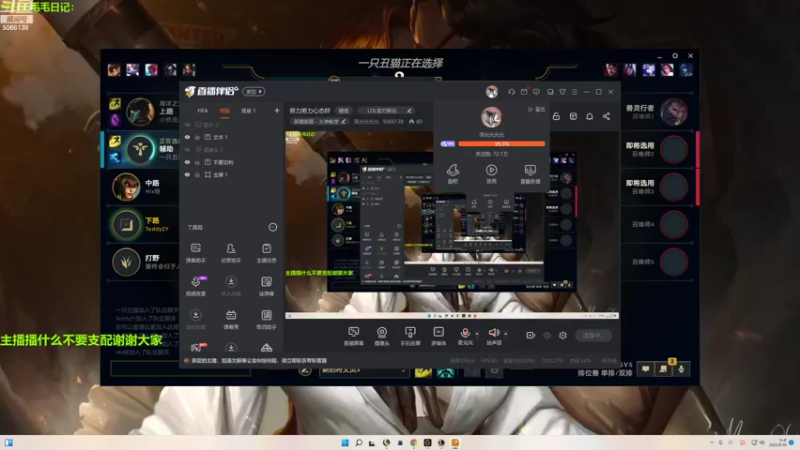Viewport: 800px width, 450px height.
Task: Expand the microphone options arrow
Action: tap(477, 334)
